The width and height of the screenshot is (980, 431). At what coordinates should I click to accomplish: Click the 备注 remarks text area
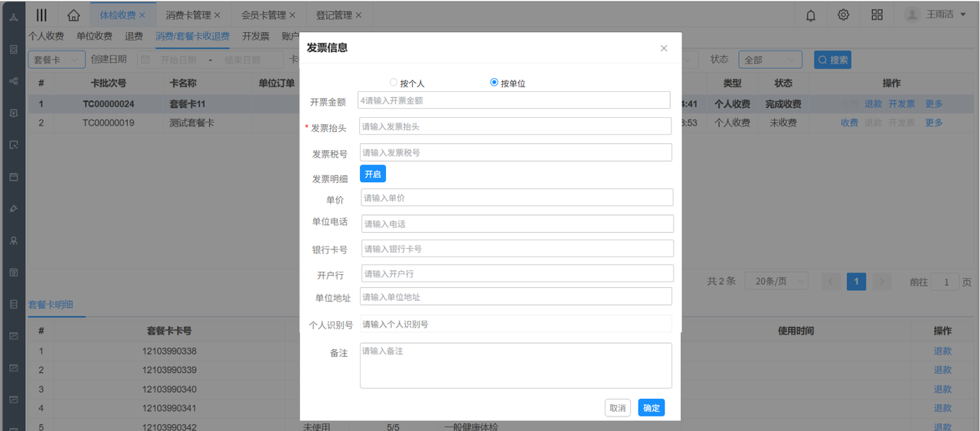click(514, 365)
